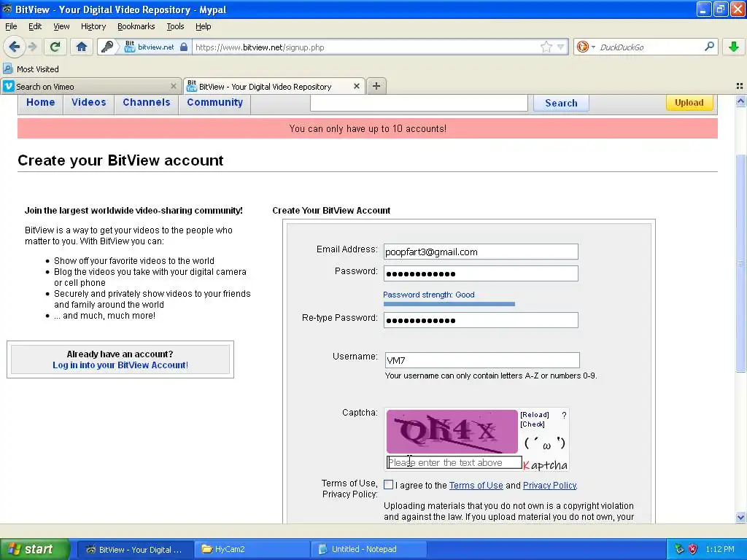747x560 pixels.
Task: Click the bitview.net site identity padlock
Action: [x=184, y=47]
